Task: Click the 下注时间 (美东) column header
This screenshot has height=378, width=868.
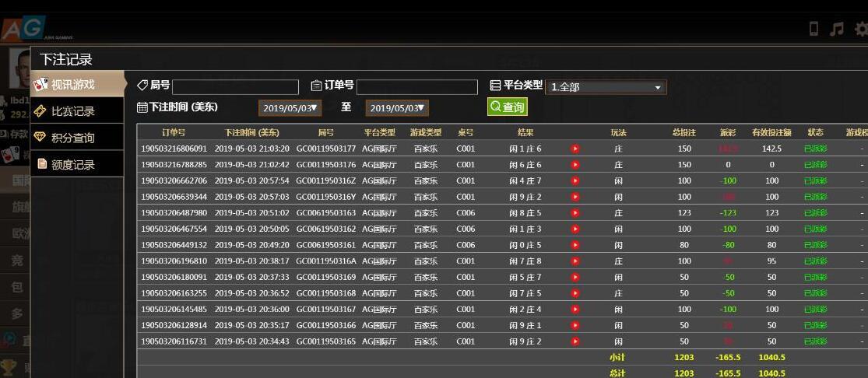Action: [252, 133]
